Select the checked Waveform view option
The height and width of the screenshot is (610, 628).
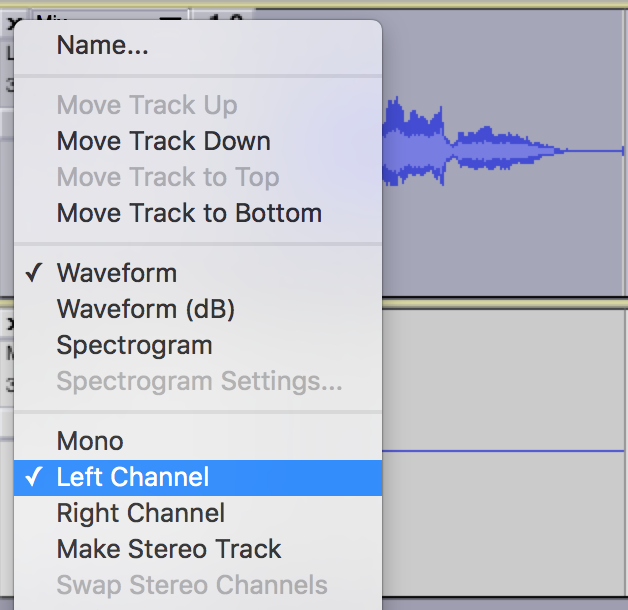click(x=116, y=273)
